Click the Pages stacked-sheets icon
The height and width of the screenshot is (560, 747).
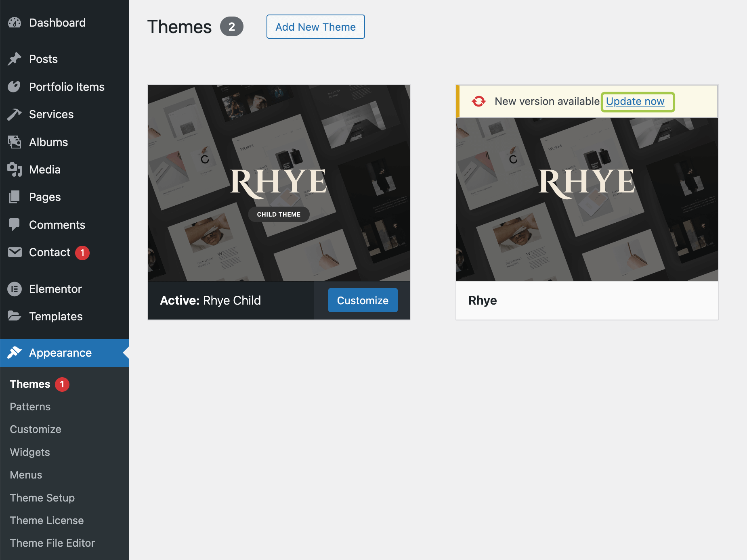[x=15, y=197]
